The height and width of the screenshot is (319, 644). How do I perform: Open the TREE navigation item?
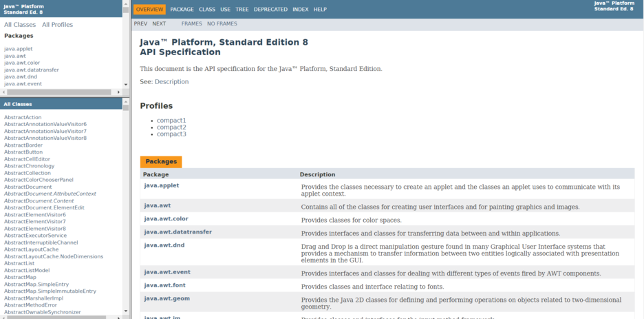(242, 10)
